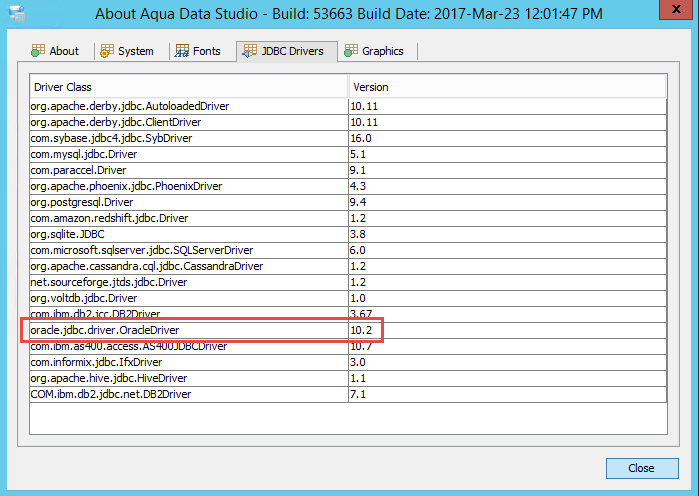
Task: Select oracle.jdbc.driver.OracleDriver row
Action: 348,330
